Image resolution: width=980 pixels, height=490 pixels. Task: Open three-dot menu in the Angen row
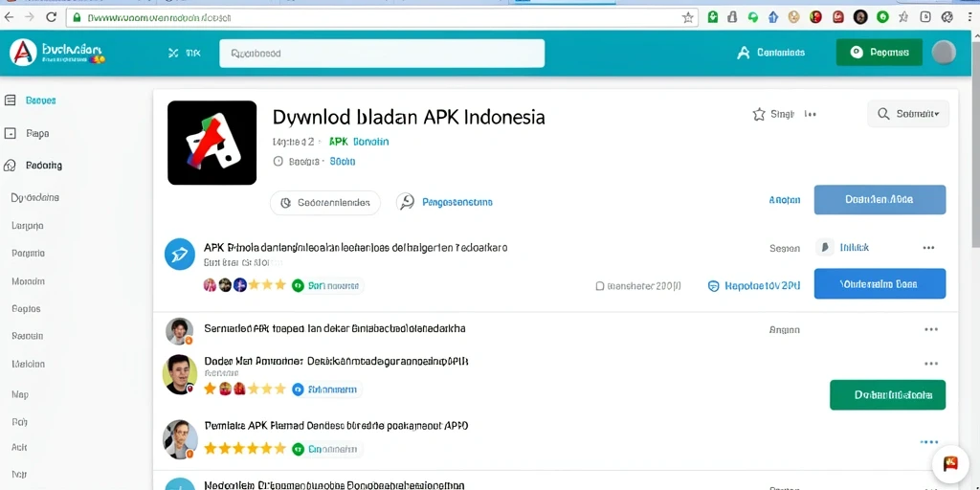[x=931, y=329]
